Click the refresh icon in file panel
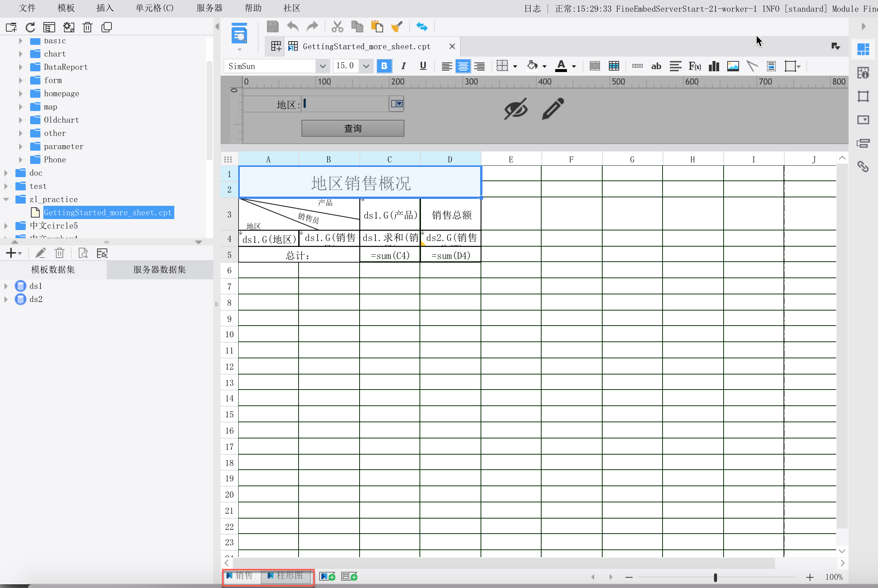This screenshot has width=878, height=588. (x=31, y=27)
